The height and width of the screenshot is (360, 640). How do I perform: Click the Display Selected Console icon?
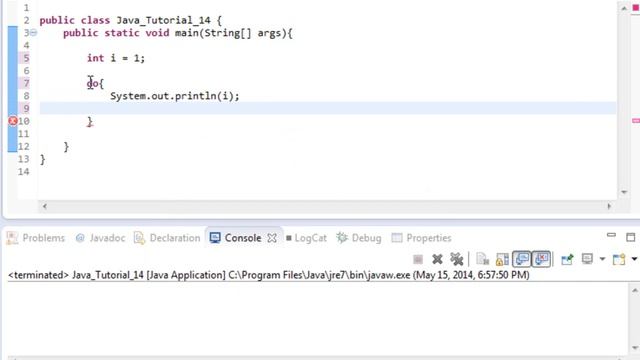tap(587, 259)
